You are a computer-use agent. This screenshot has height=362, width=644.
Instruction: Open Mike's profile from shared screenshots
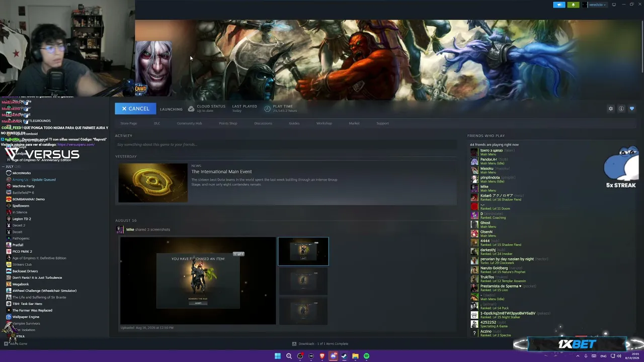[x=130, y=229]
